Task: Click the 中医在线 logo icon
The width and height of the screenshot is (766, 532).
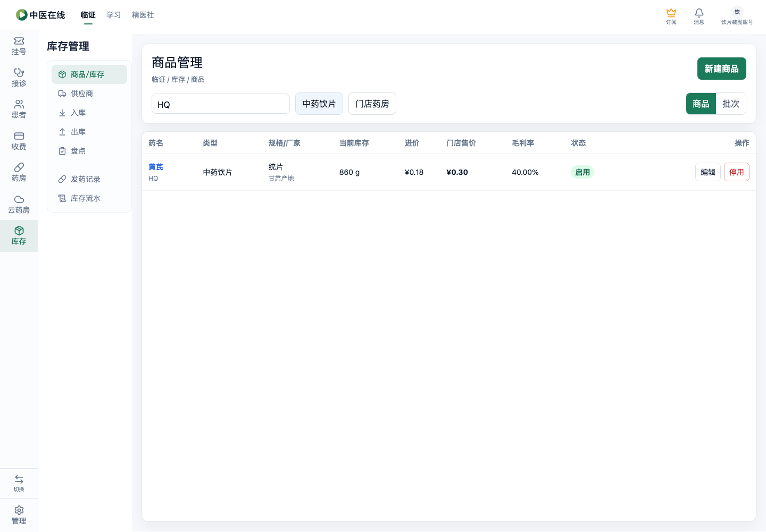Action: click(x=22, y=15)
